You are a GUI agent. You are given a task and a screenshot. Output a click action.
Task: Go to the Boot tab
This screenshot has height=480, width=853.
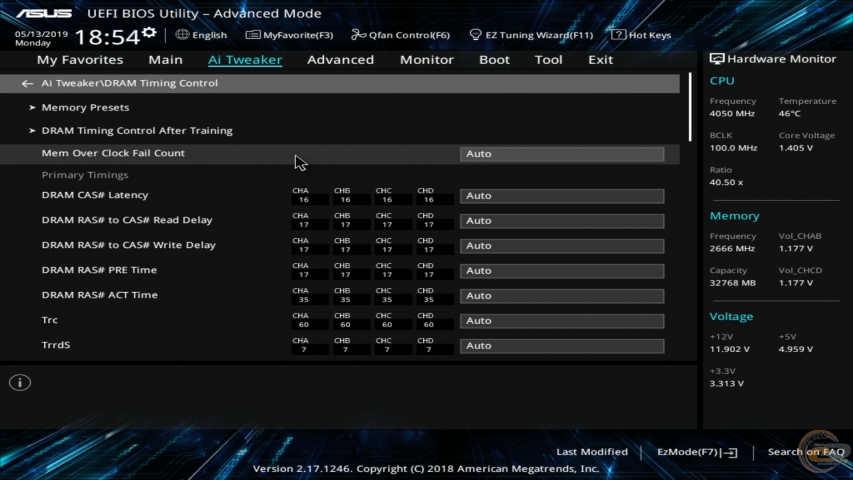click(x=494, y=60)
